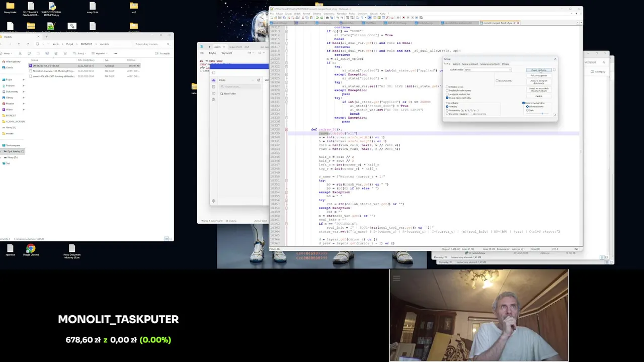Click the settings gear icon in the chats window
644x362 pixels.
tap(213, 201)
